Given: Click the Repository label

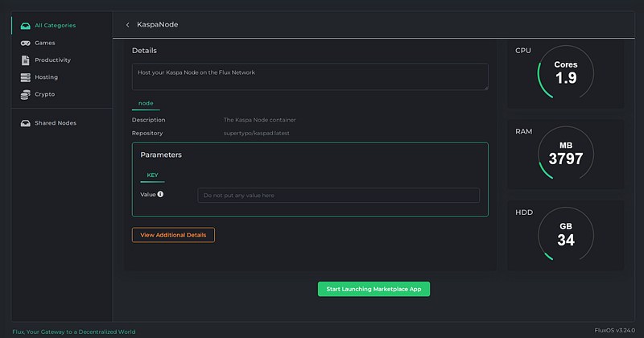Looking at the screenshot, I should point(147,133).
